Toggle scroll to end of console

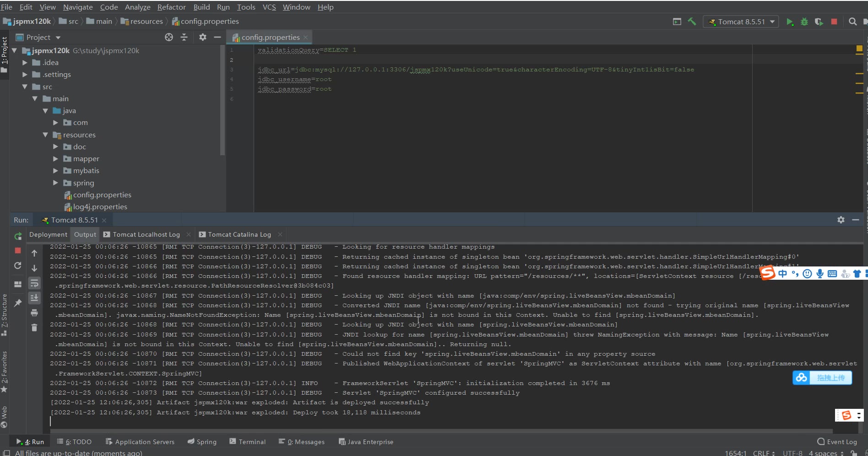pyautogui.click(x=34, y=298)
